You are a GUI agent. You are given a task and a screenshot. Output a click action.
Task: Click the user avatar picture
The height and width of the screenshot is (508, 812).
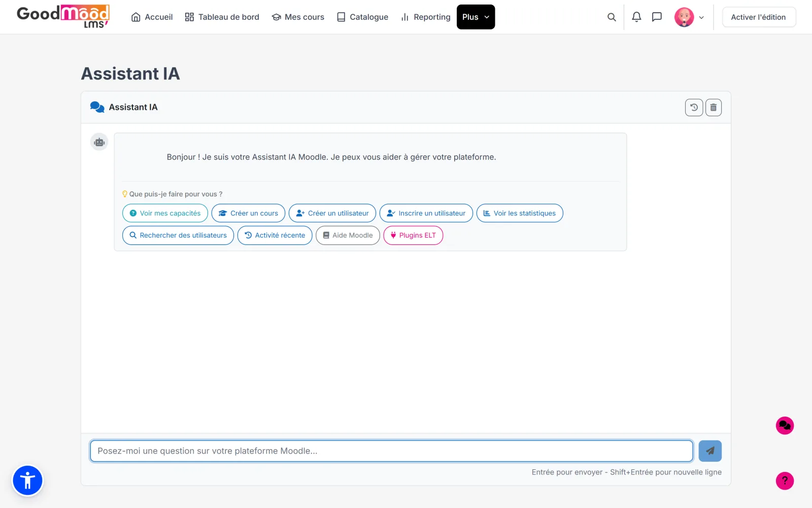(684, 17)
